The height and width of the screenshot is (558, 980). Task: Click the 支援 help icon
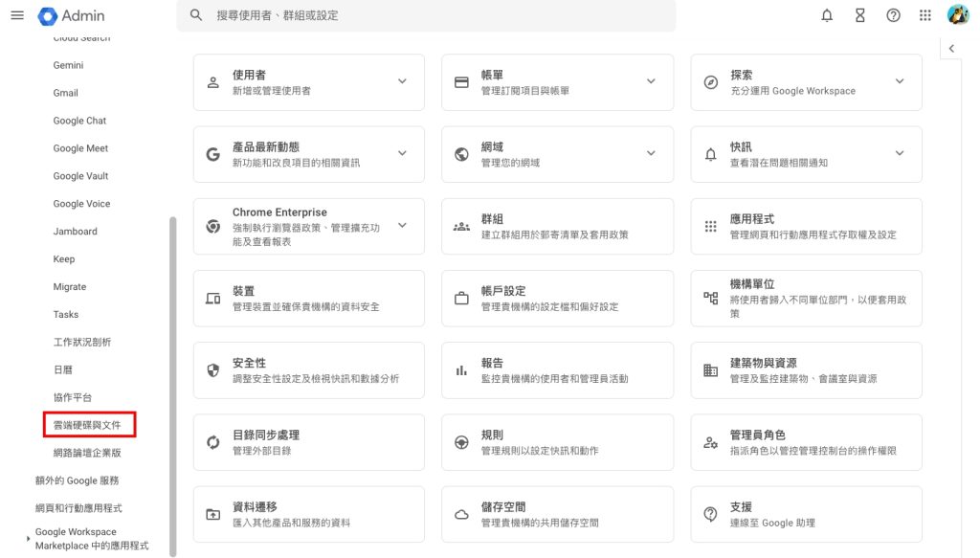point(711,514)
